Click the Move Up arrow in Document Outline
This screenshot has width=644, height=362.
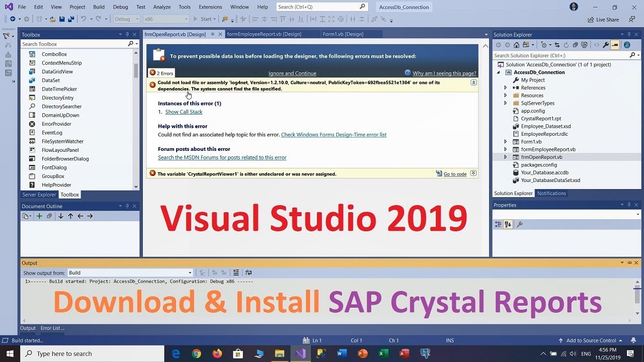70,216
